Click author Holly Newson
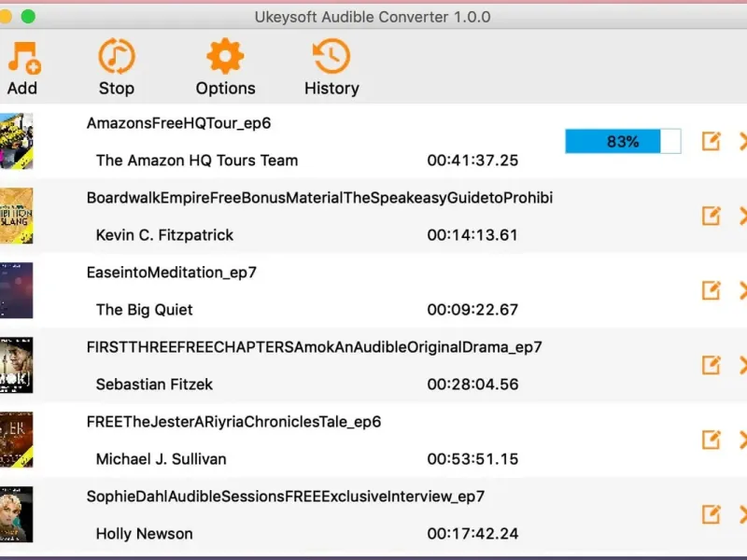This screenshot has height=560, width=747. click(x=145, y=534)
